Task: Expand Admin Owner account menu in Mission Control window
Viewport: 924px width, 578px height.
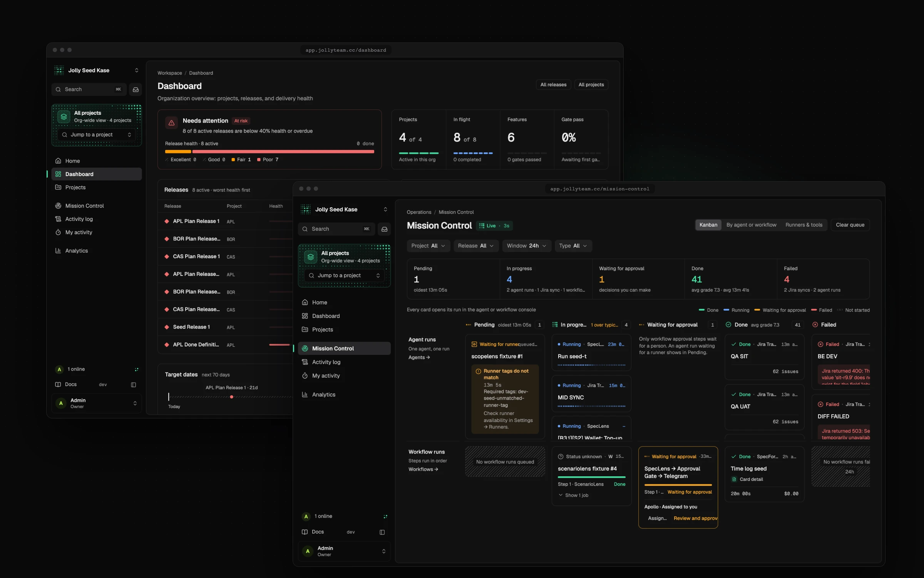Action: pyautogui.click(x=344, y=551)
